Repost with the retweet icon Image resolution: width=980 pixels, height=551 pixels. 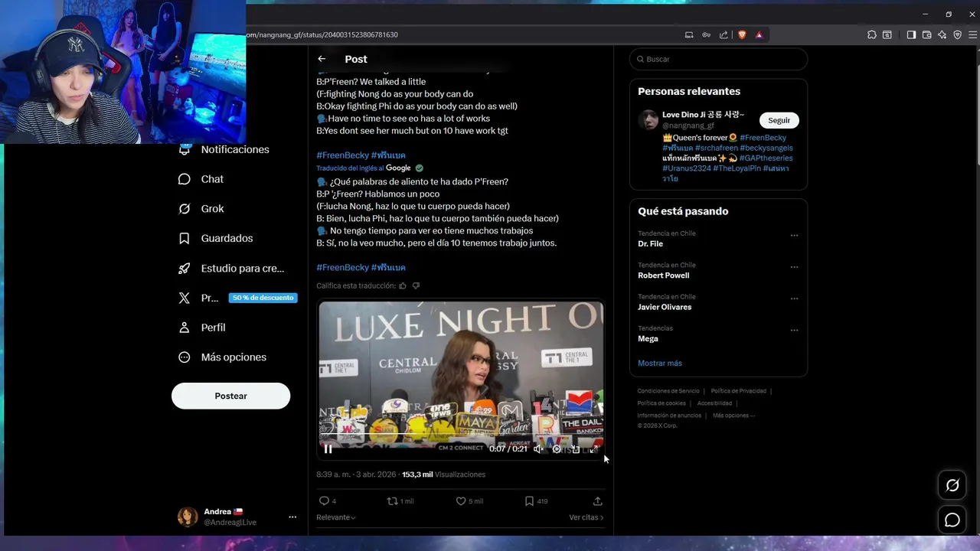point(392,501)
